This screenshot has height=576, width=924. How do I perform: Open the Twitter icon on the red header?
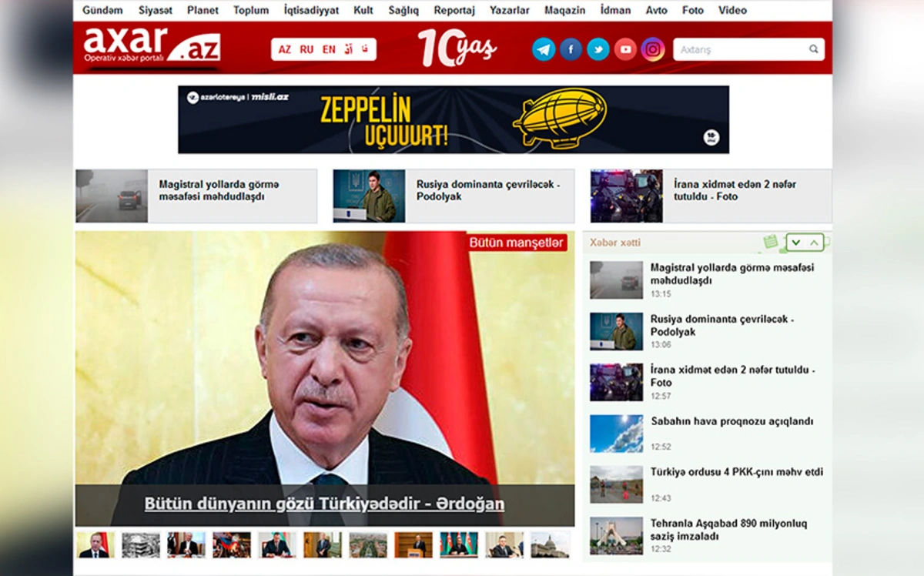pyautogui.click(x=598, y=49)
